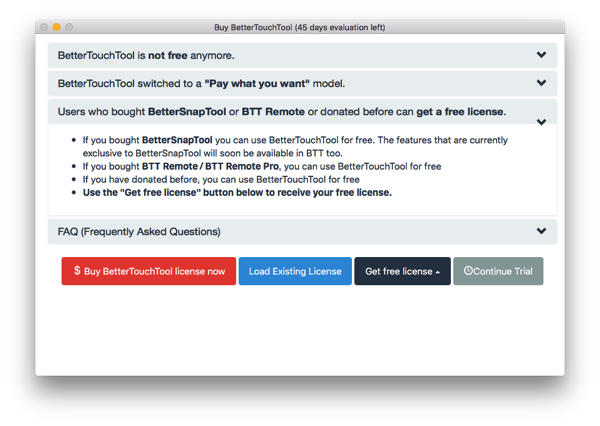Image resolution: width=600 pixels, height=426 pixels.
Task: Collapse the free license section using its chevron
Action: pos(541,122)
